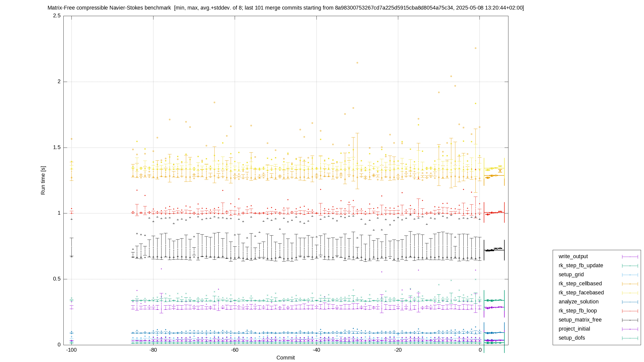The image size is (644, 362).
Task: Click the 0.5 y-axis tick label
Action: pyautogui.click(x=57, y=279)
